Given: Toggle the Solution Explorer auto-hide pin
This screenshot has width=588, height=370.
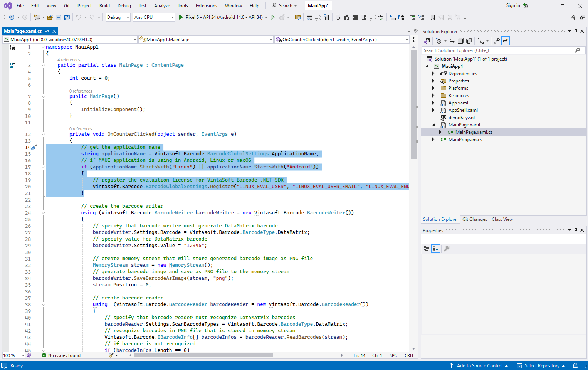Looking at the screenshot, I should pyautogui.click(x=576, y=31).
